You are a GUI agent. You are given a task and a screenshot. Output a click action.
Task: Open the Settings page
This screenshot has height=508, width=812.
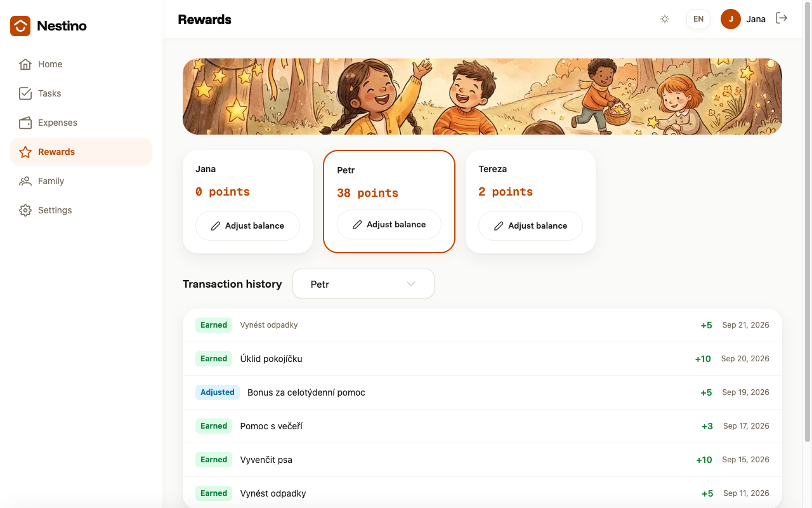pos(81,210)
